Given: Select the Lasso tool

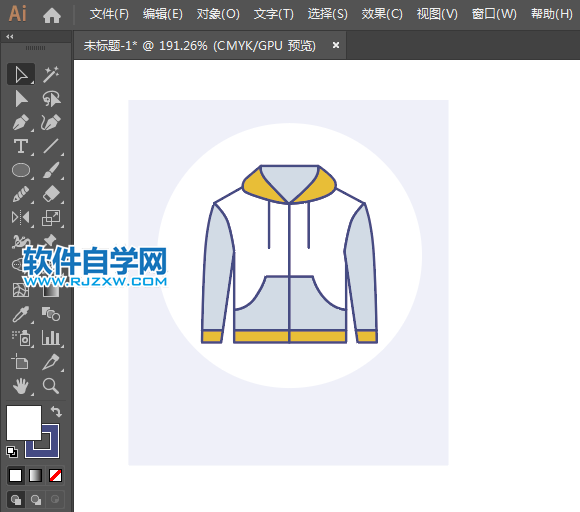Looking at the screenshot, I should (51, 99).
